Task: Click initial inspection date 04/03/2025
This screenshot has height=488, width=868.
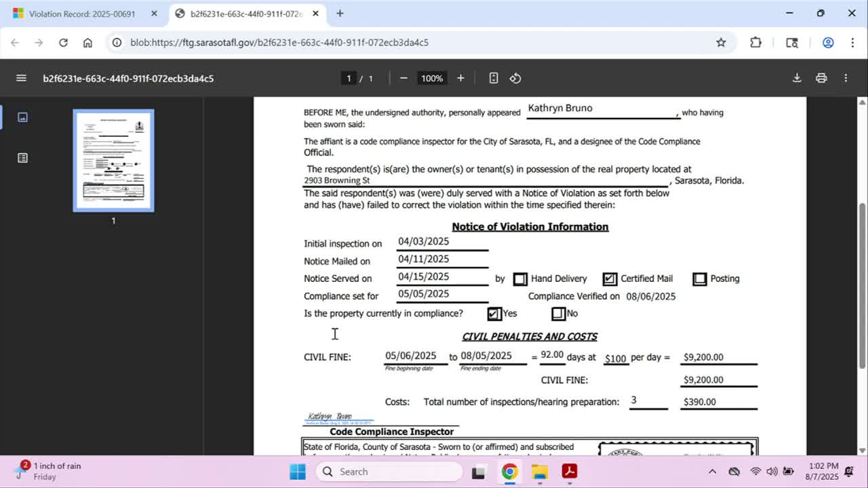Action: coord(423,241)
